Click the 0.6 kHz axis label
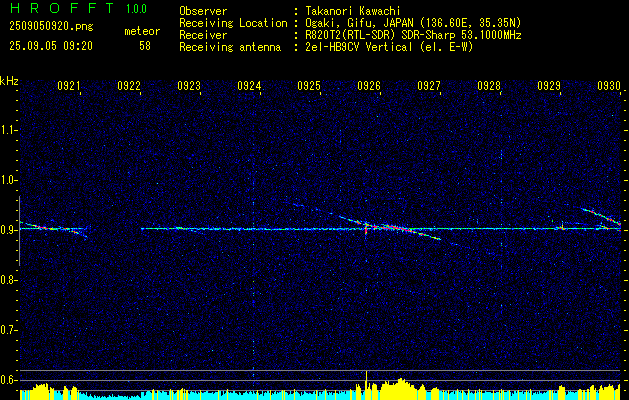 coord(8,380)
